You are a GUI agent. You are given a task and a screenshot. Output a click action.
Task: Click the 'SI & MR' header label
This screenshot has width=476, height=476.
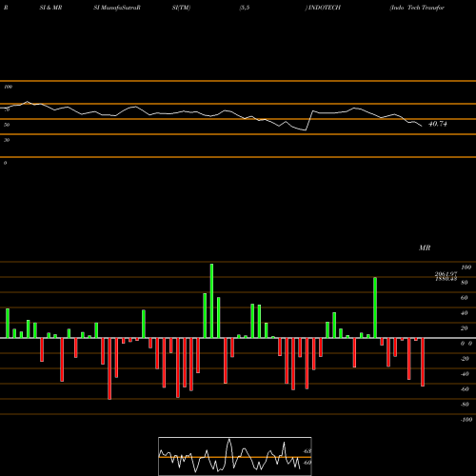pyautogui.click(x=50, y=8)
